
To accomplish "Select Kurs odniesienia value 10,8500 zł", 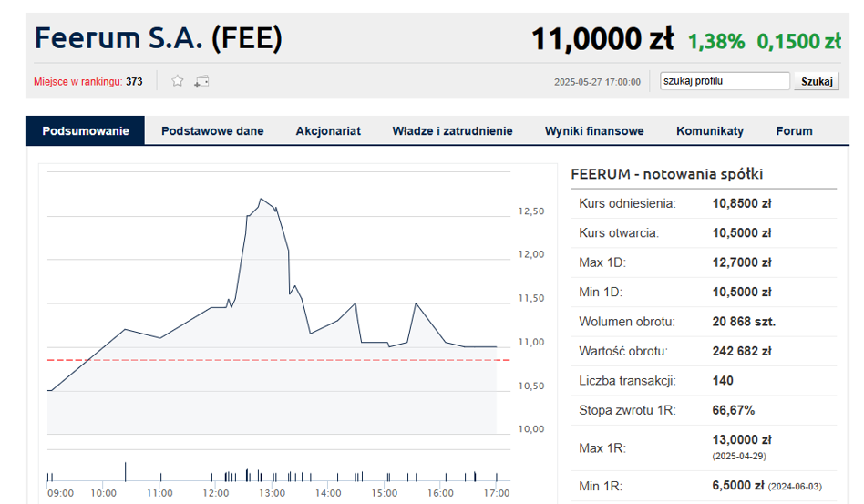I will click(742, 203).
